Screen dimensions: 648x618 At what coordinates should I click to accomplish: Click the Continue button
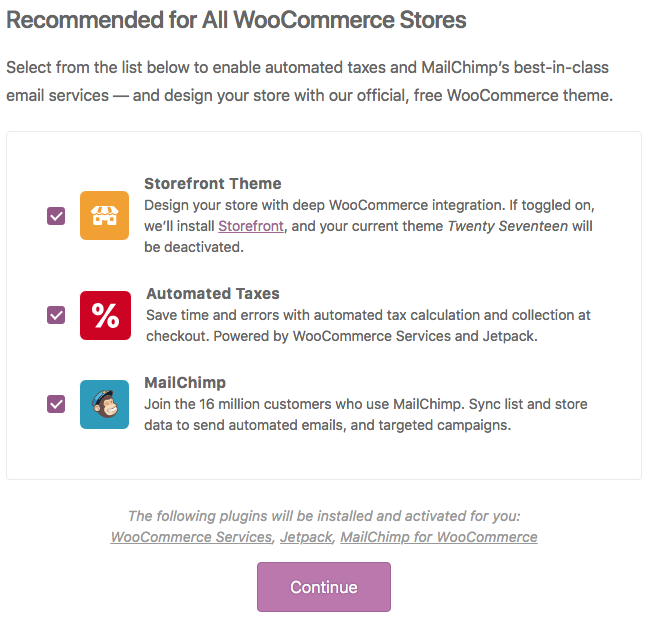point(324,587)
